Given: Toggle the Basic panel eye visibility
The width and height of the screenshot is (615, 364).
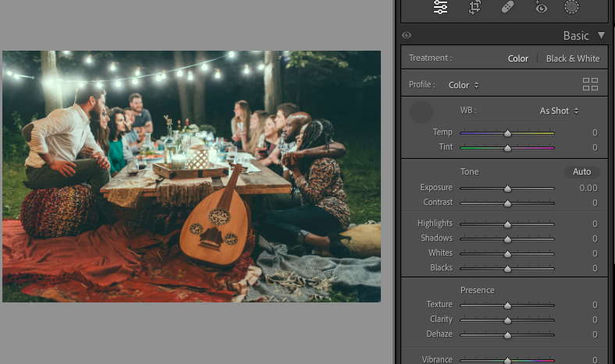Looking at the screenshot, I should [x=407, y=36].
